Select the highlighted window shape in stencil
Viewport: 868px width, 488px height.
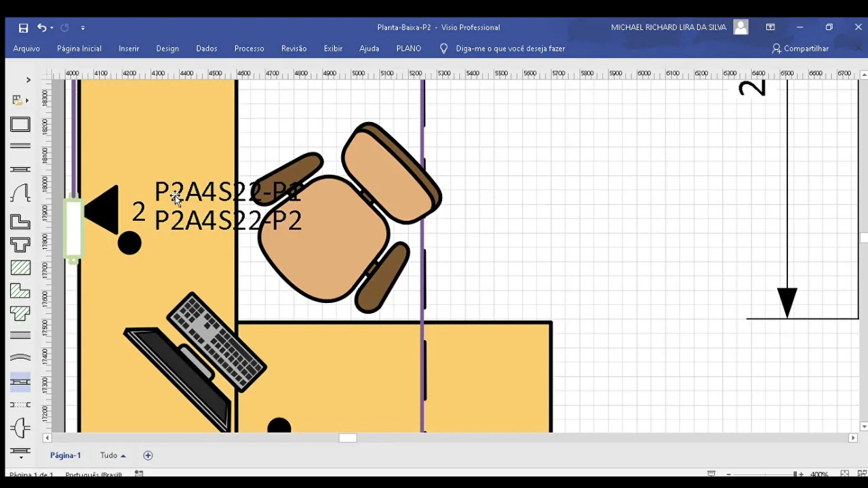tap(20, 382)
